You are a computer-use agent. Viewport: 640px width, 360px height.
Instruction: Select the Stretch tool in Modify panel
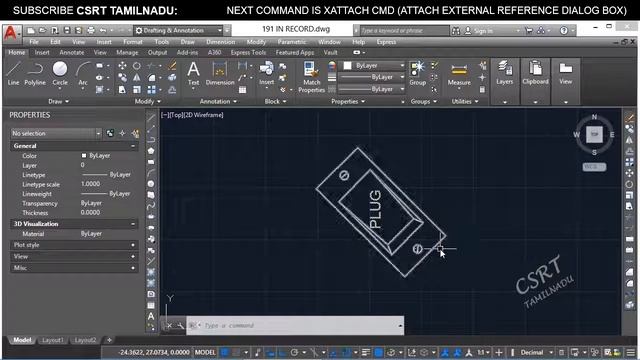point(122,89)
